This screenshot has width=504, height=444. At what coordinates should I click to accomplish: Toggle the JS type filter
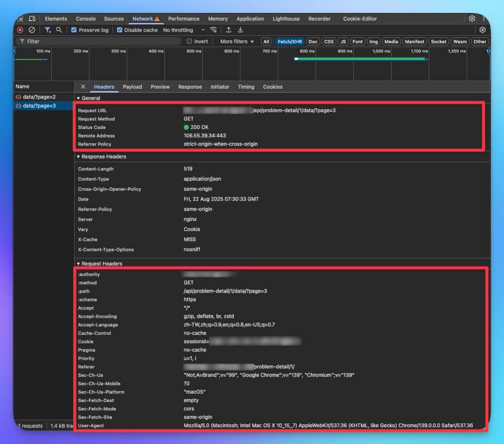(x=343, y=41)
